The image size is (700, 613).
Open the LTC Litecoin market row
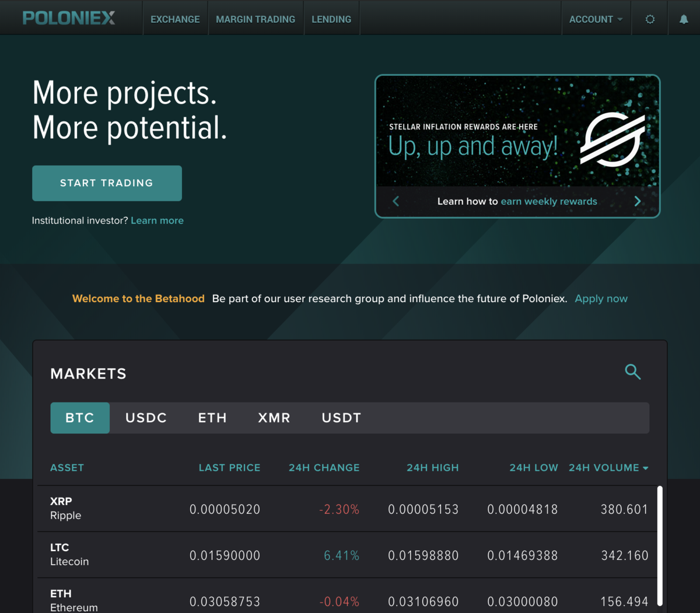tap(347, 555)
